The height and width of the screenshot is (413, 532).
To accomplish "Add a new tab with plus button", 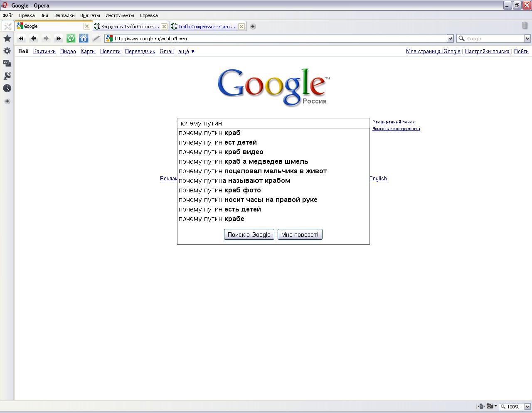I will (253, 26).
